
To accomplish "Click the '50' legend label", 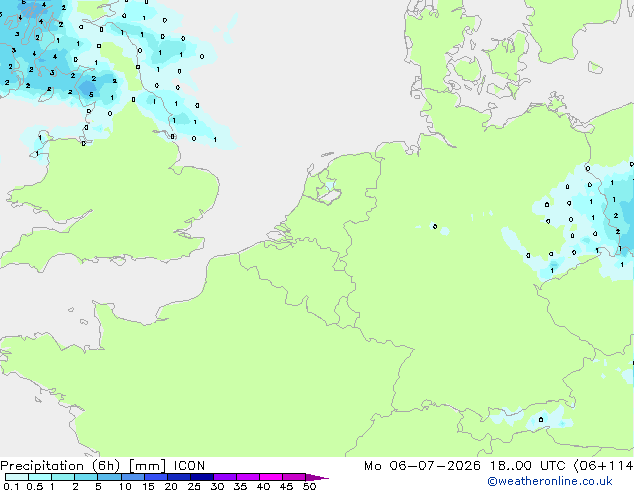I will (x=309, y=486).
